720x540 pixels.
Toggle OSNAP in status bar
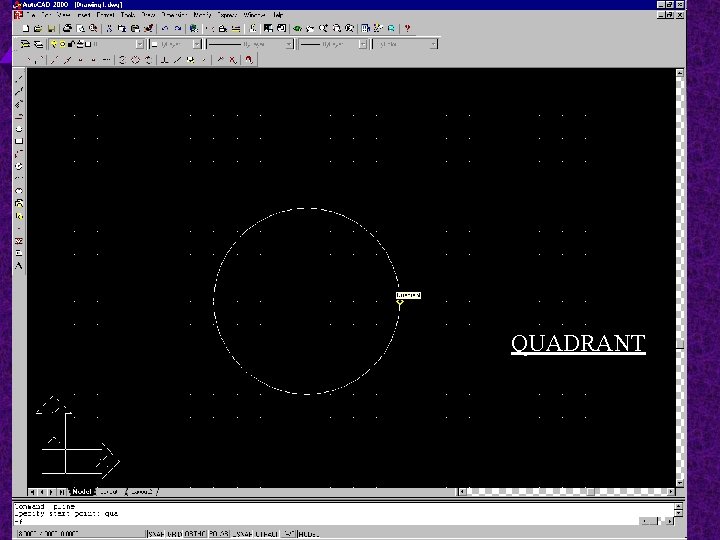tap(242, 534)
